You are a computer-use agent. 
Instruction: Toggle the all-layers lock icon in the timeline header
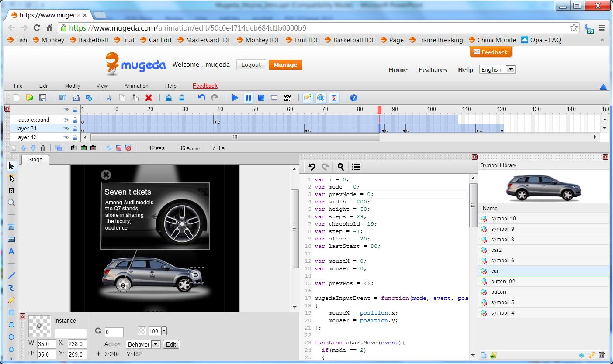(x=75, y=110)
